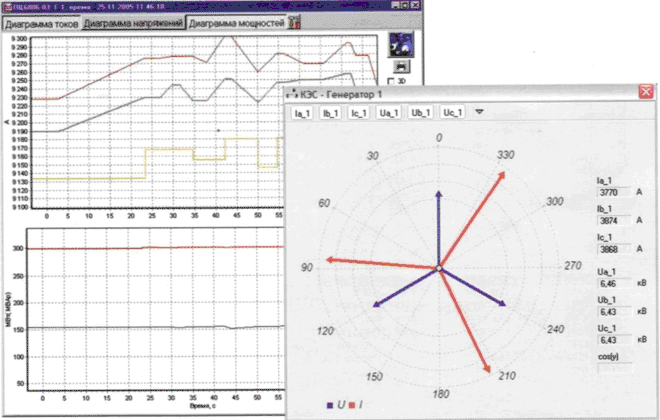The width and height of the screenshot is (660, 420).
Task: Enable the 3D checkbox
Action: tap(391, 81)
